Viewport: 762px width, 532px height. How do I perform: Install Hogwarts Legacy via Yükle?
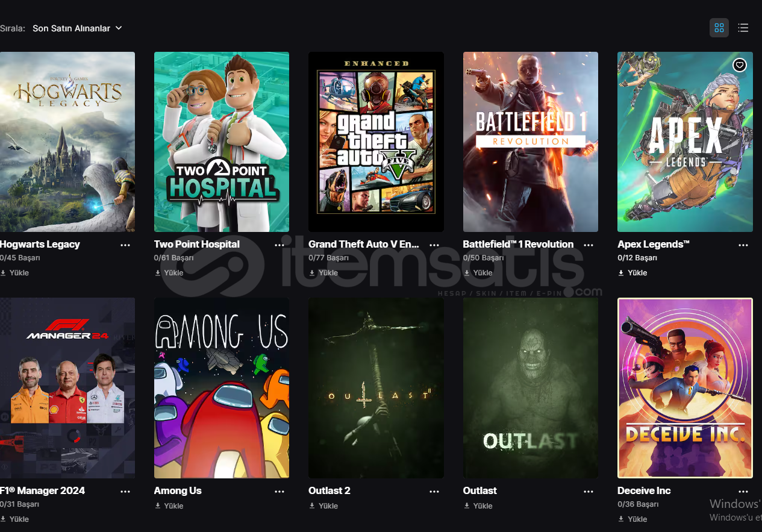tap(14, 273)
